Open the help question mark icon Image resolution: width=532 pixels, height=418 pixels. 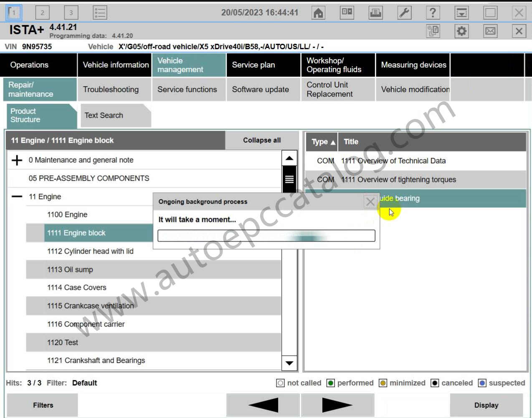coord(433,13)
